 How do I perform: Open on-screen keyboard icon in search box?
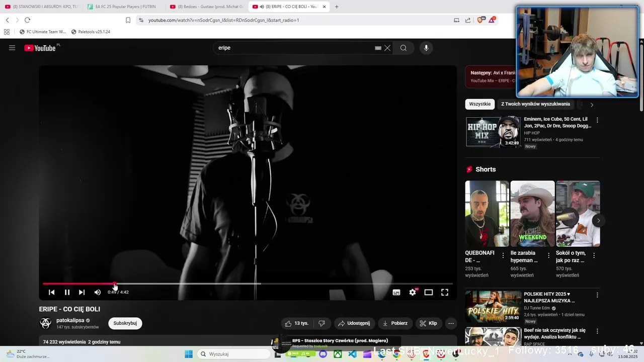(x=378, y=48)
